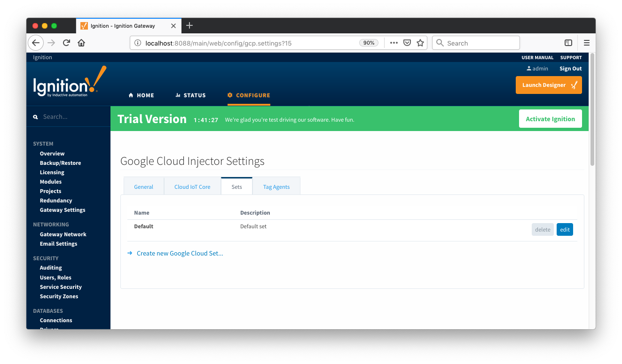Bookmark this page with the star icon
Image resolution: width=622 pixels, height=364 pixels.
pyautogui.click(x=420, y=43)
